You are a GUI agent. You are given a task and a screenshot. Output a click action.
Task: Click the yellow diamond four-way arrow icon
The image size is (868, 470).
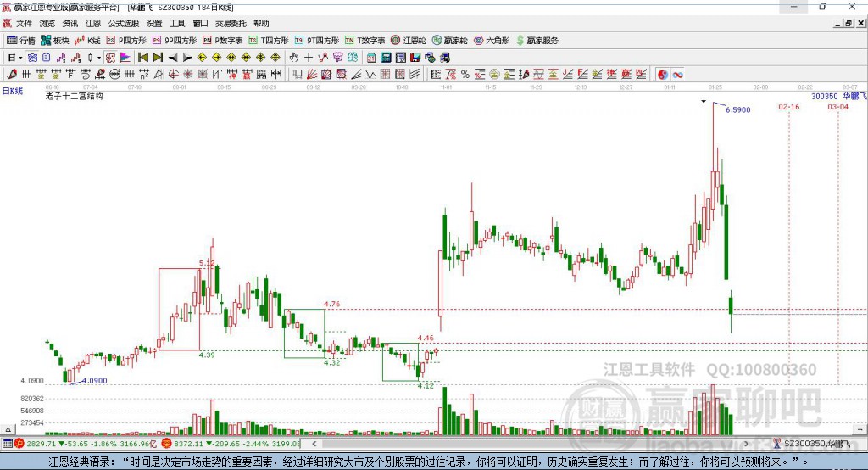coord(261,58)
